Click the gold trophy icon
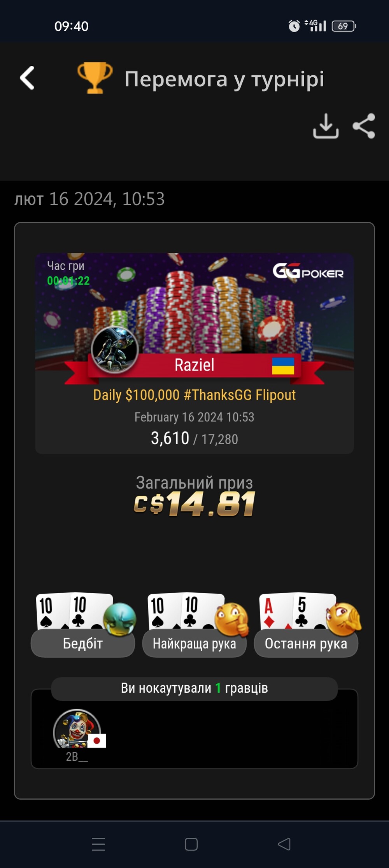This screenshot has width=389, height=868. pyautogui.click(x=95, y=78)
